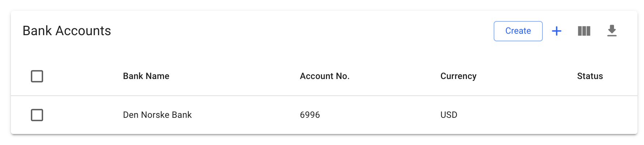Viewport: 644px width, 145px height.
Task: Toggle the select-all header checkbox
Action: tap(37, 76)
